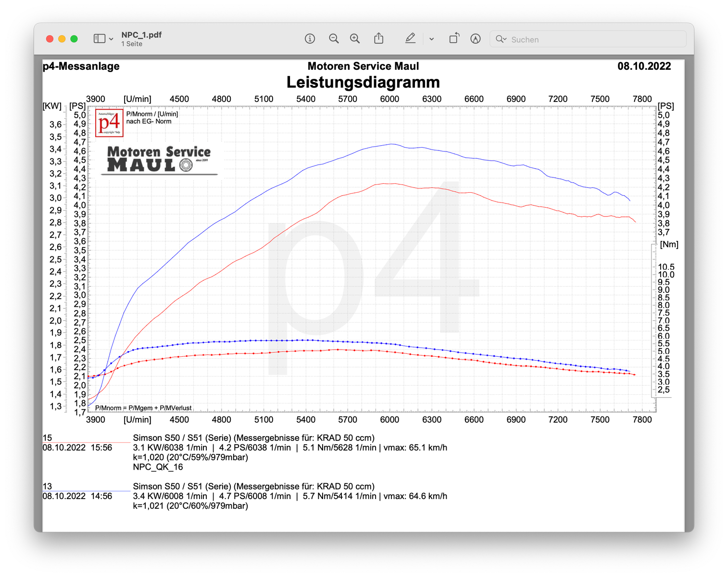
Task: Activate the highlight pen tool
Action: [x=410, y=38]
